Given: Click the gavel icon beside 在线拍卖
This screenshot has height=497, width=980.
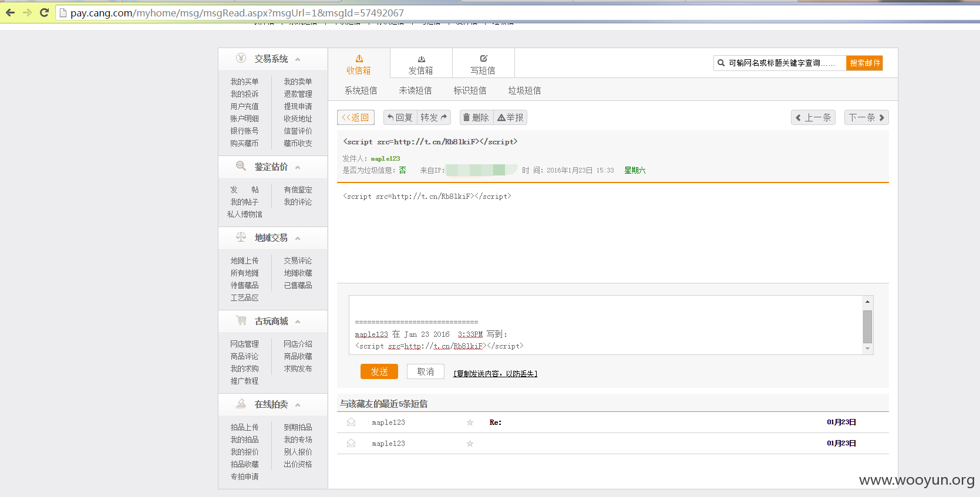Looking at the screenshot, I should click(x=241, y=404).
